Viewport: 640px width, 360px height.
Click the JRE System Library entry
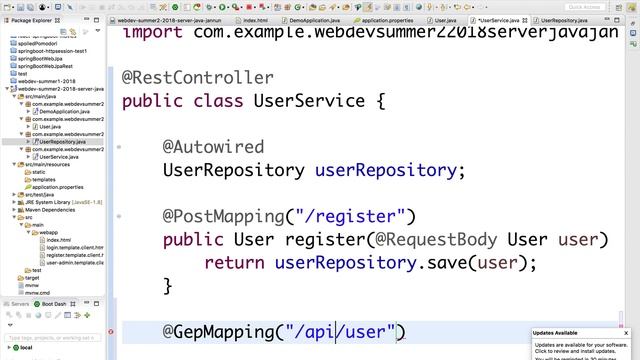pyautogui.click(x=64, y=202)
